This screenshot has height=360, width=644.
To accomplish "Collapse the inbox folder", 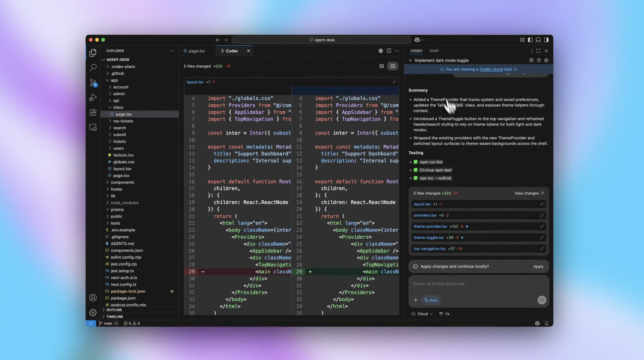I will [x=118, y=107].
